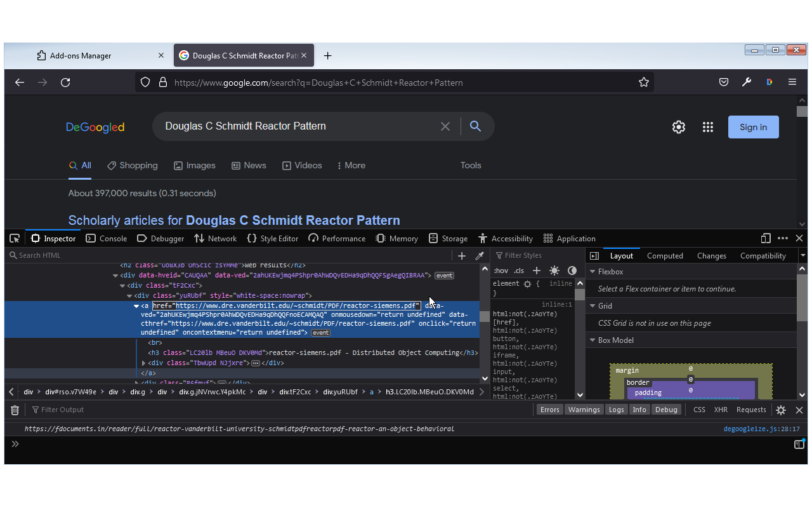Show all sidebar tabs dropdown

click(x=802, y=256)
